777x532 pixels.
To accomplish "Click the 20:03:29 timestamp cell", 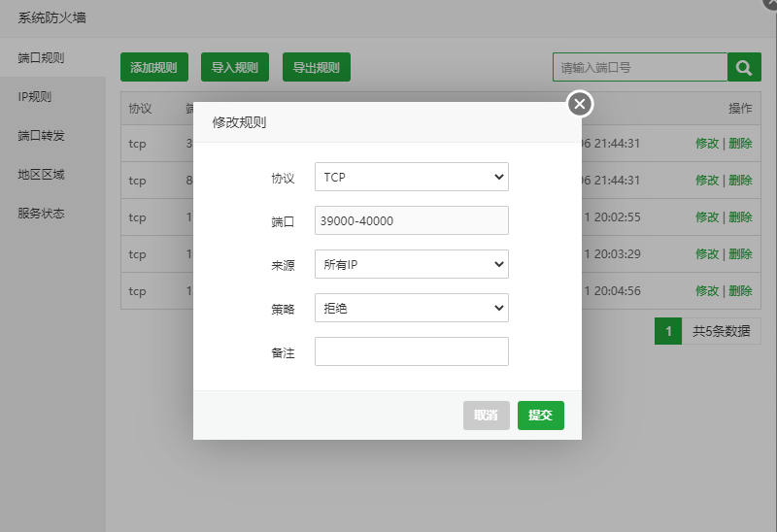I will click(x=613, y=254).
